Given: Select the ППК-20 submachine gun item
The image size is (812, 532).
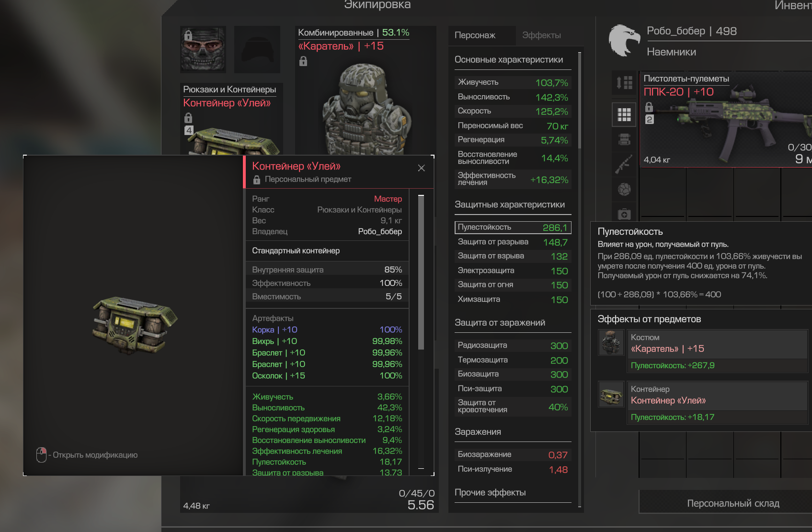Looking at the screenshot, I should pyautogui.click(x=725, y=120).
